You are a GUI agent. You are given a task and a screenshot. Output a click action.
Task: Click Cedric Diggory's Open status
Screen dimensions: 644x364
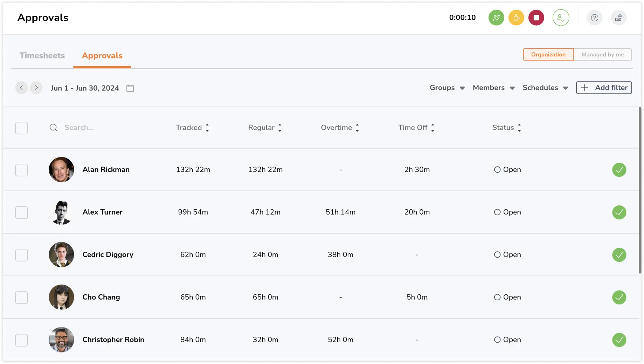507,255
